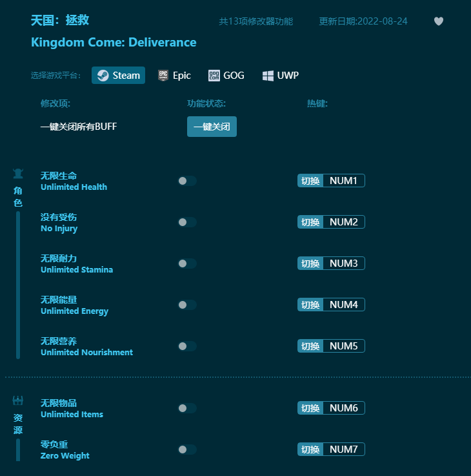Click the 切换 button next to NUM7
The width and height of the screenshot is (471, 476).
[310, 450]
